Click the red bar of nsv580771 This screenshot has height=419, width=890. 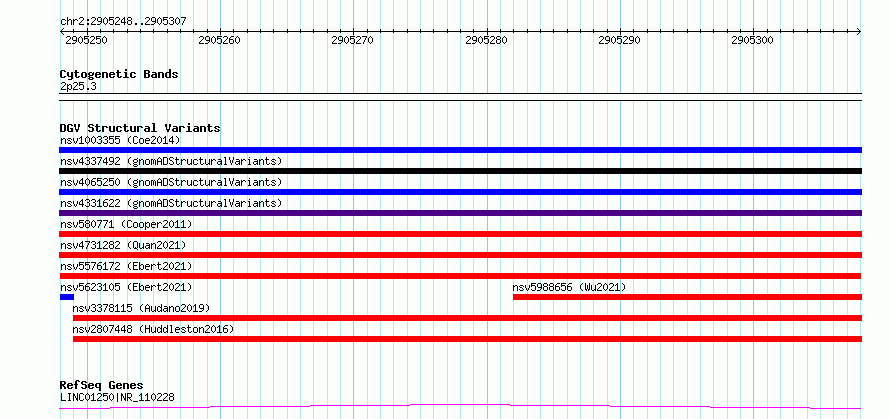tap(460, 234)
